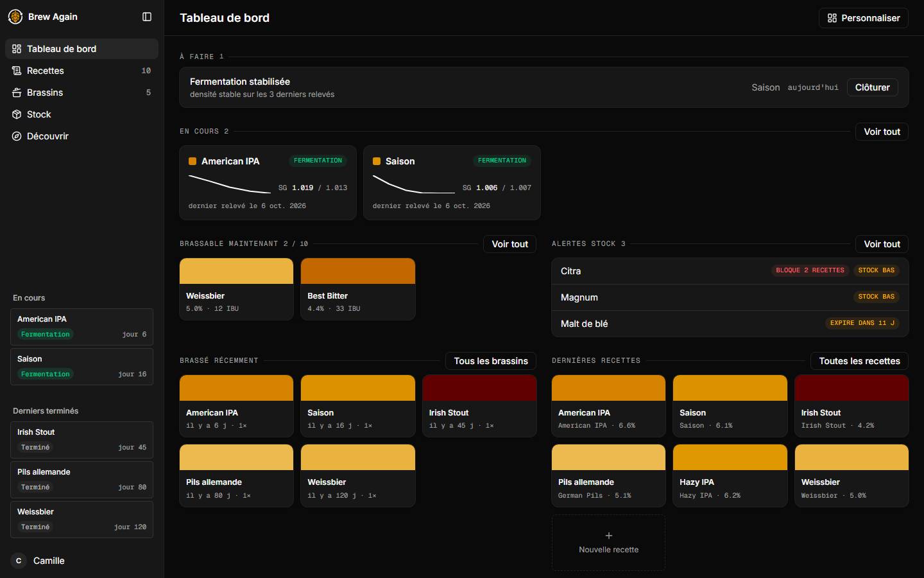Open the Best Bitter recipe card
Image resolution: width=924 pixels, height=578 pixels.
click(x=358, y=289)
